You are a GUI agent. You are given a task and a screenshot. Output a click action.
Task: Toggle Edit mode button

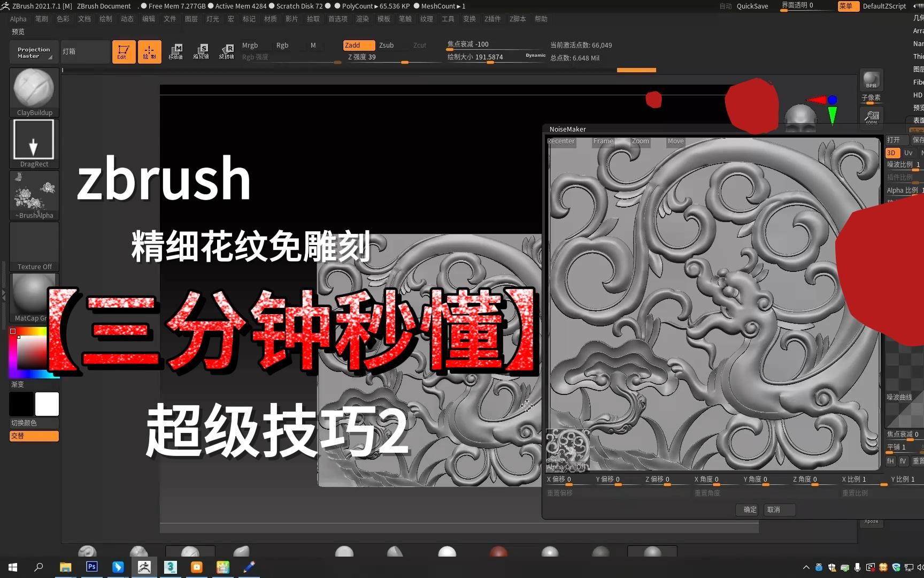click(x=124, y=52)
